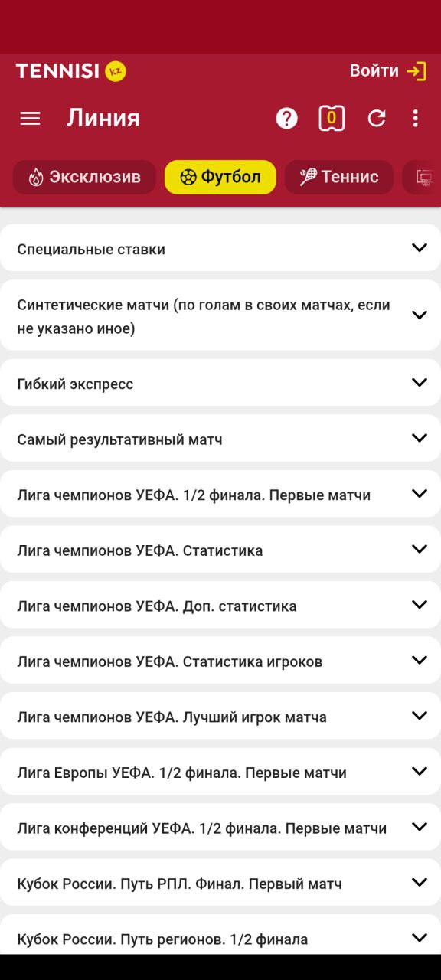Expand Кубок России. Путь РПЛ. Финал
The image size is (441, 980).
(x=220, y=883)
